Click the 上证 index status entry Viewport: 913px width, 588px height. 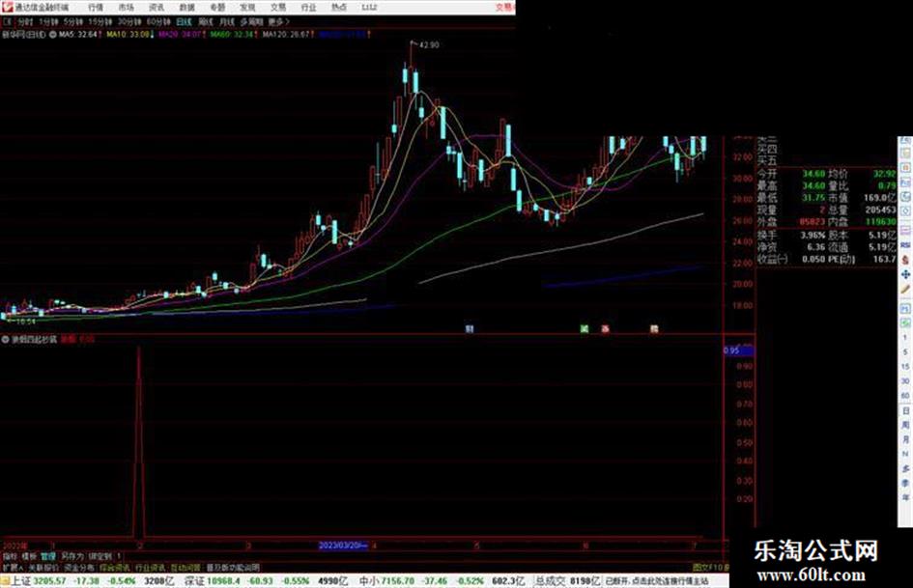73,581
